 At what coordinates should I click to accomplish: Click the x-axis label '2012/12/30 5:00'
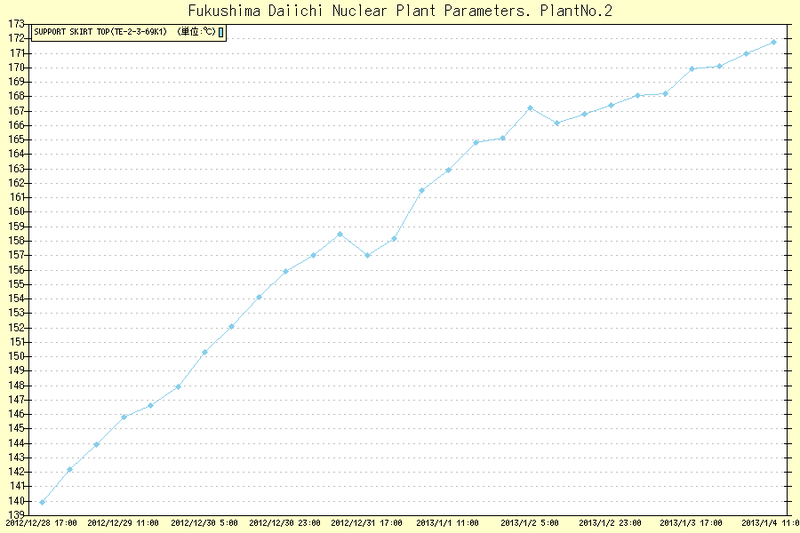(x=204, y=523)
